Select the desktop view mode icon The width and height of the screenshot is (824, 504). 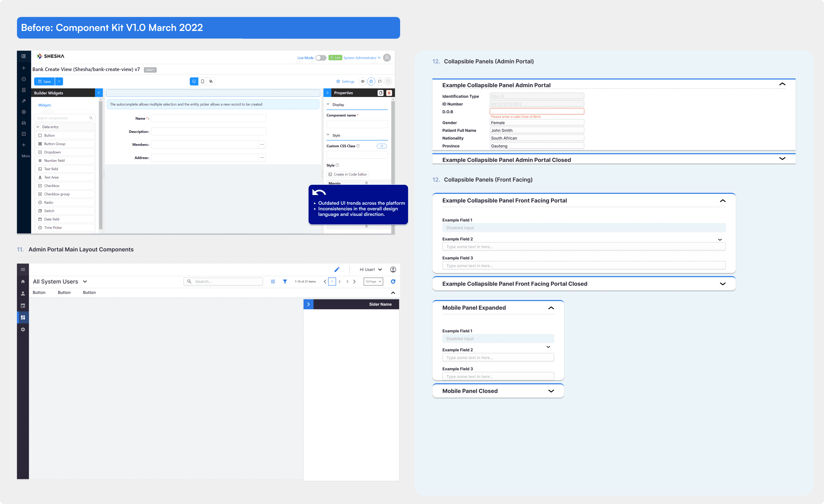(x=194, y=81)
